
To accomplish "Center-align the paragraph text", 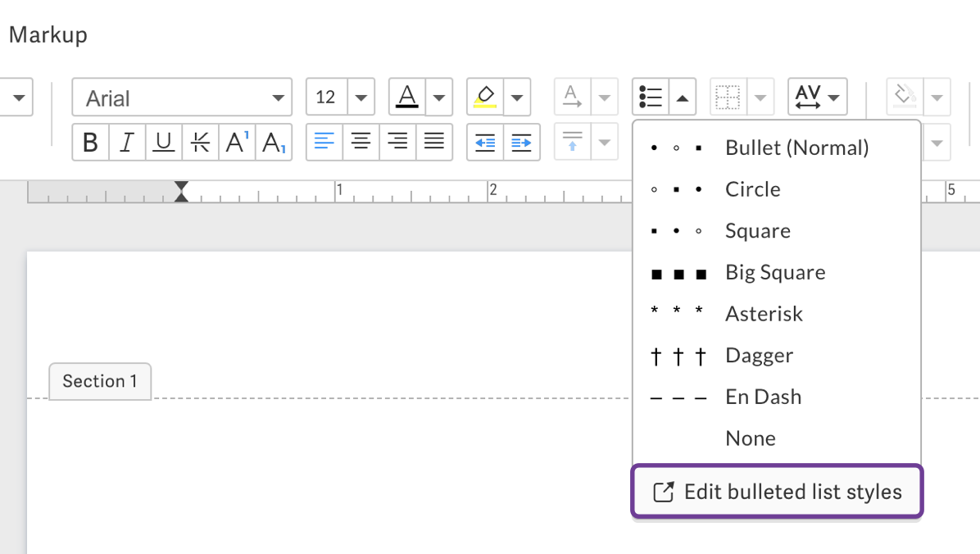I will (x=361, y=142).
